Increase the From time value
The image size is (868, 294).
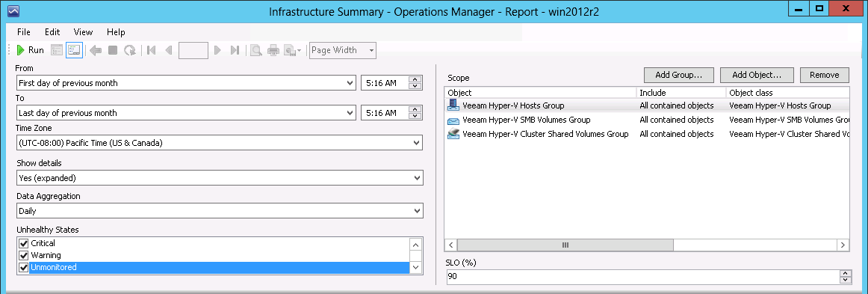coord(415,79)
